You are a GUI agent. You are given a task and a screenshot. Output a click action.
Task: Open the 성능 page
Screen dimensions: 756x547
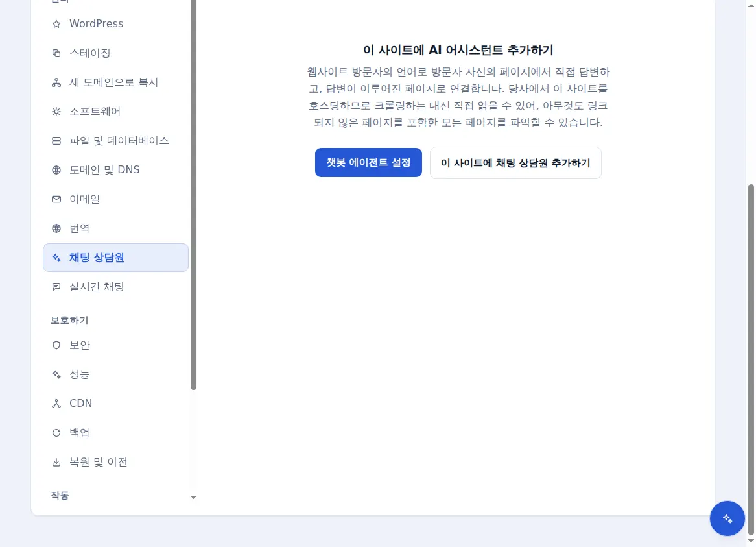115,374
